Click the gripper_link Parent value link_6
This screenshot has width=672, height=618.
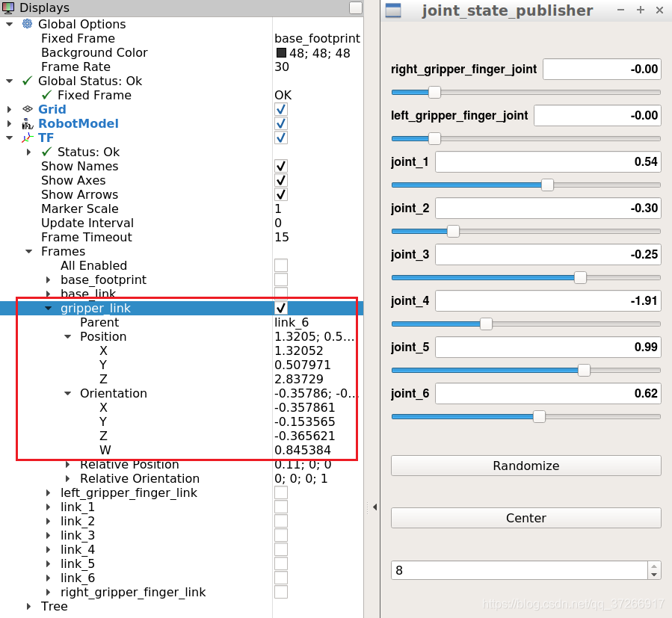tap(292, 322)
